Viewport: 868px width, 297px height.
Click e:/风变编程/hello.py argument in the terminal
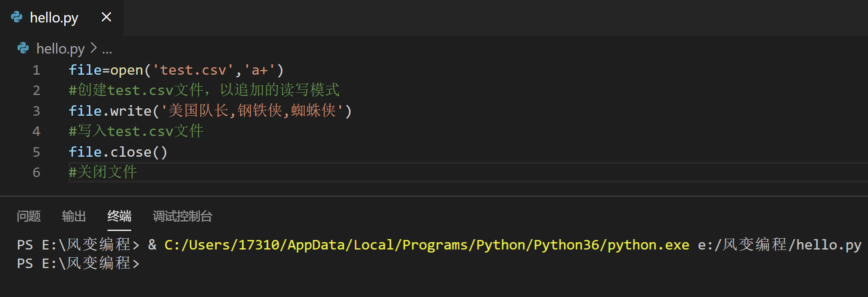[780, 245]
